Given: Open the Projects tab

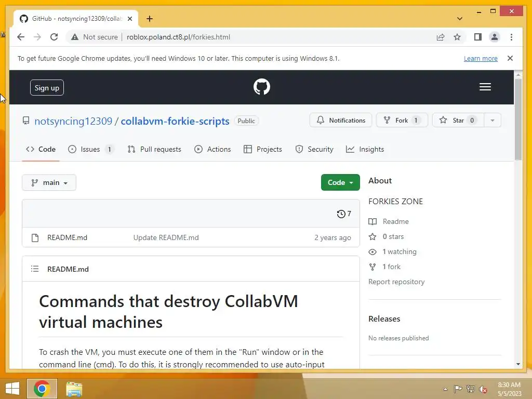Looking at the screenshot, I should [x=263, y=149].
